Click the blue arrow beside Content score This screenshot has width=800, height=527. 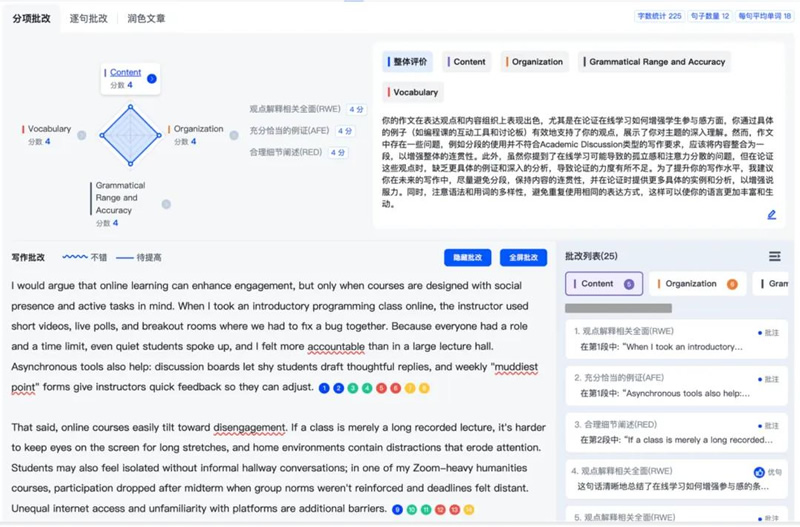click(x=152, y=78)
